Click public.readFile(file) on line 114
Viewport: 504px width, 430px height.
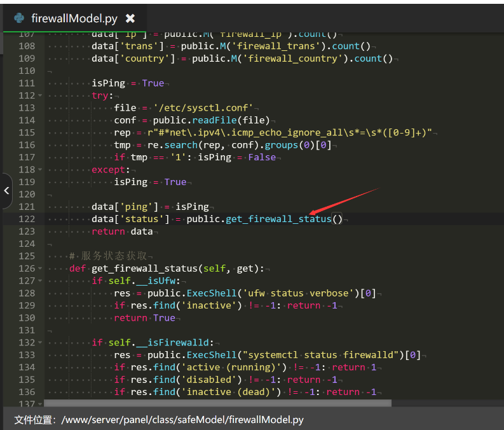tap(212, 120)
